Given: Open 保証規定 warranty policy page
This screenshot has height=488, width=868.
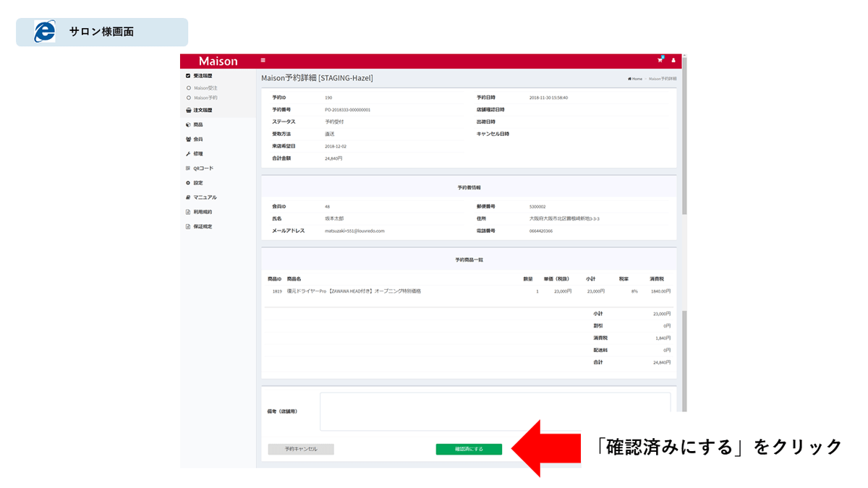Looking at the screenshot, I should 202,226.
